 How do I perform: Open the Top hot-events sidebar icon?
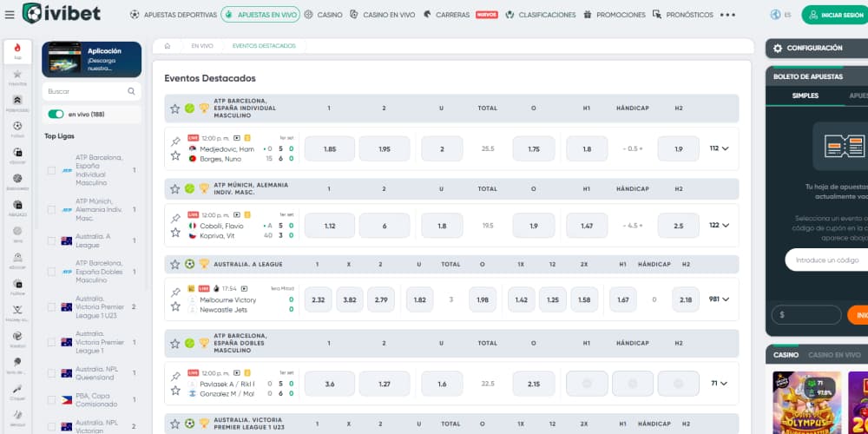(17, 51)
